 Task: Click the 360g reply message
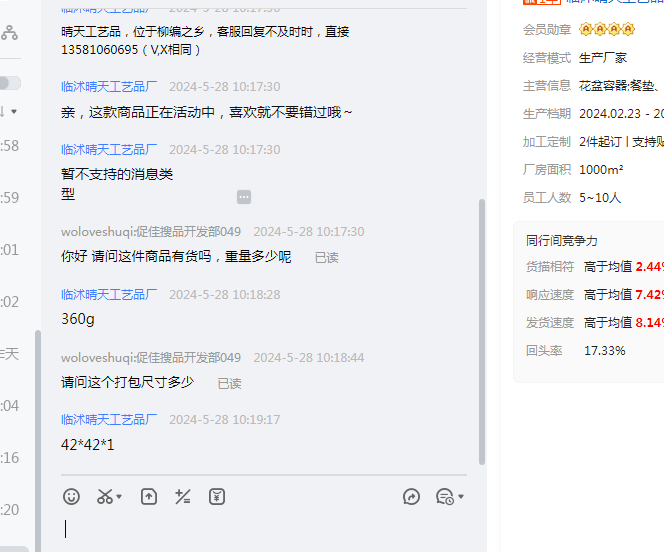[x=78, y=319]
